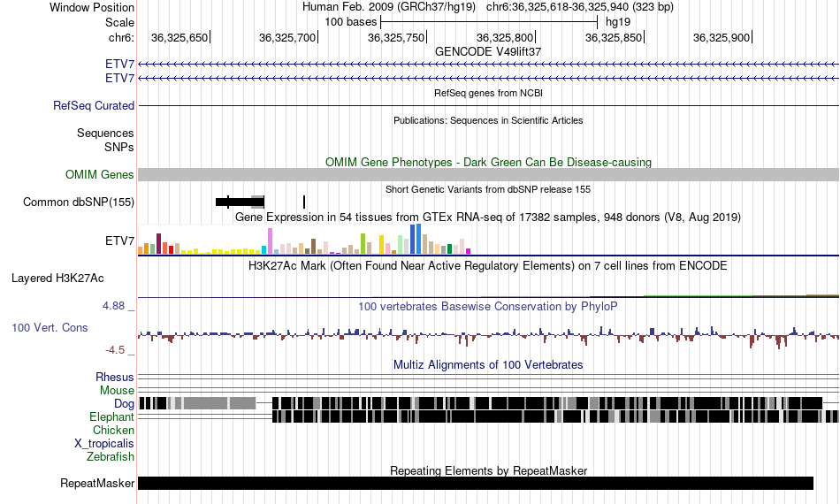Click the gray dbSNP variant block
Screen dimensions: 840x504
coord(257,202)
